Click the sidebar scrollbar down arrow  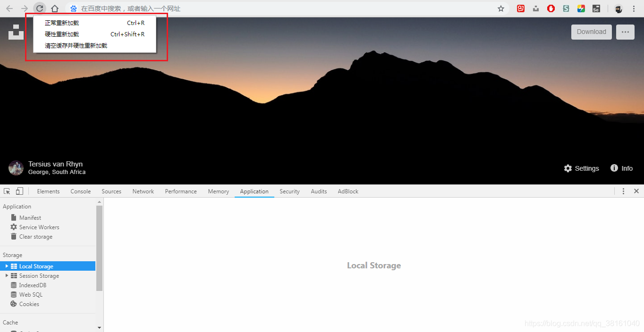click(99, 327)
